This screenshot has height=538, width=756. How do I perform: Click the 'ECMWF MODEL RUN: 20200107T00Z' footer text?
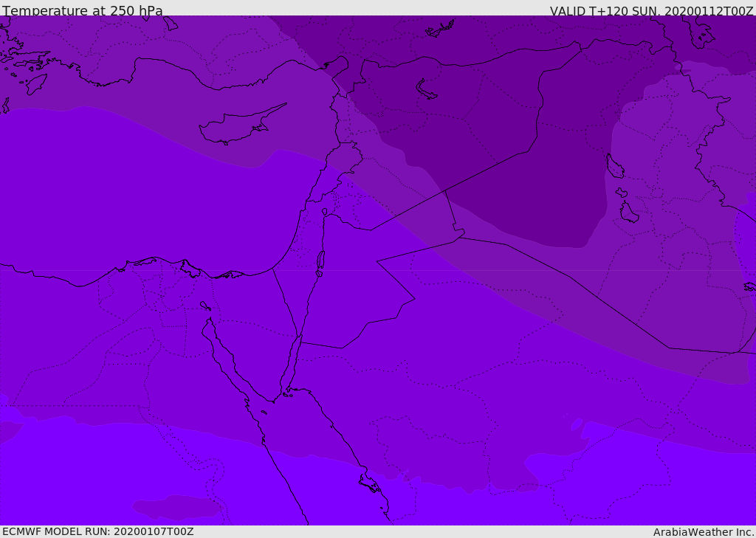click(x=98, y=531)
